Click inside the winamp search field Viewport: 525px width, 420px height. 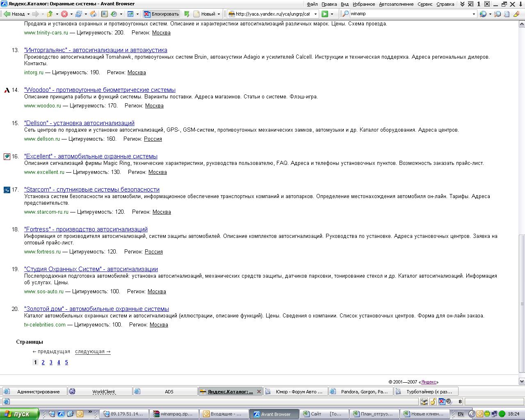[x=410, y=14]
